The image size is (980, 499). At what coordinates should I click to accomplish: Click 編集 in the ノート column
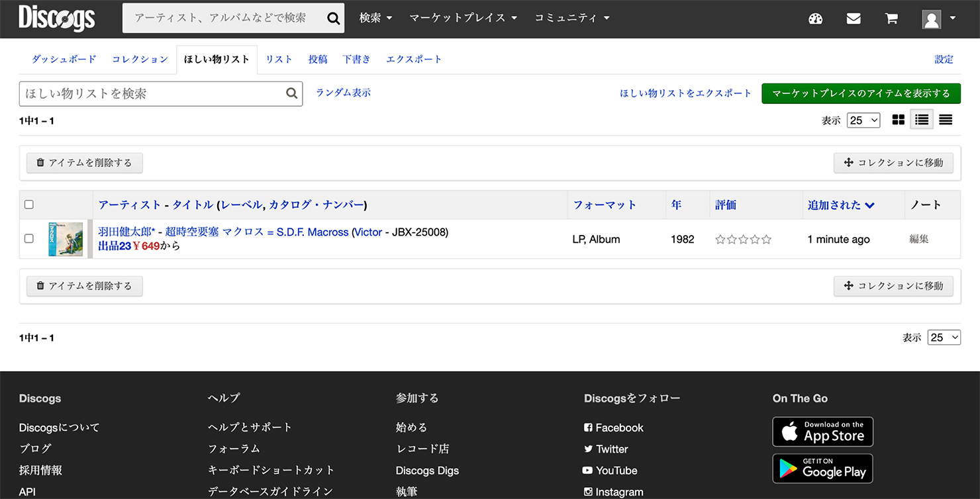[919, 239]
